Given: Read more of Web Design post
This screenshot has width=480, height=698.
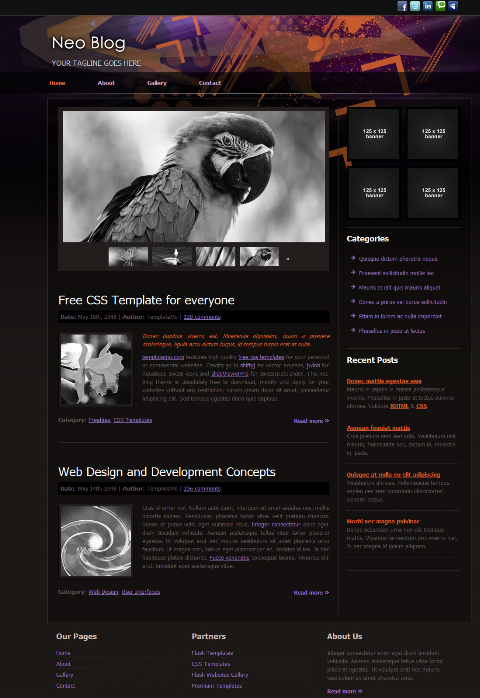Looking at the screenshot, I should tap(311, 592).
